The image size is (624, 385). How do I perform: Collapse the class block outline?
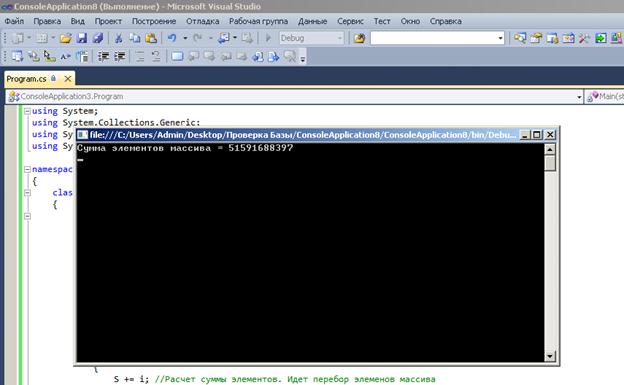pyautogui.click(x=27, y=193)
